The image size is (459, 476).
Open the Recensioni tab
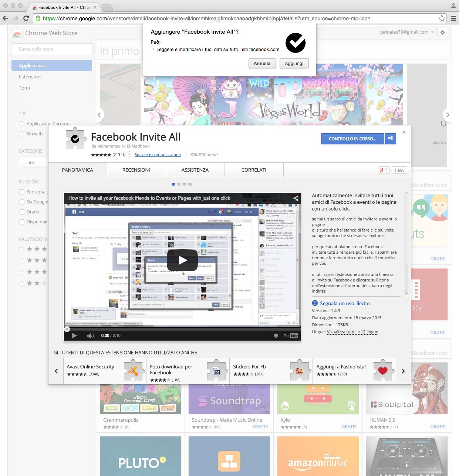coord(136,170)
